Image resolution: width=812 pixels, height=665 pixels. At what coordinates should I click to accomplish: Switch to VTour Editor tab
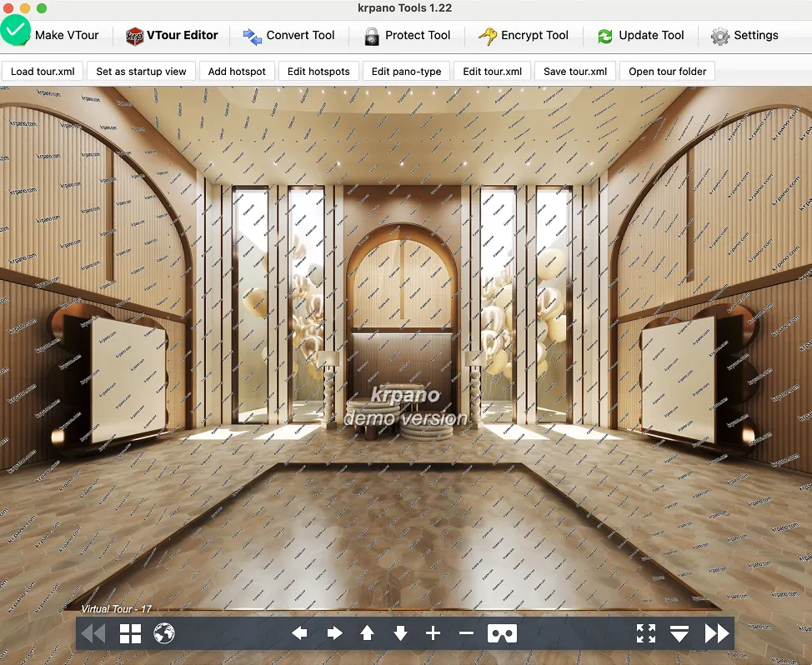[172, 35]
